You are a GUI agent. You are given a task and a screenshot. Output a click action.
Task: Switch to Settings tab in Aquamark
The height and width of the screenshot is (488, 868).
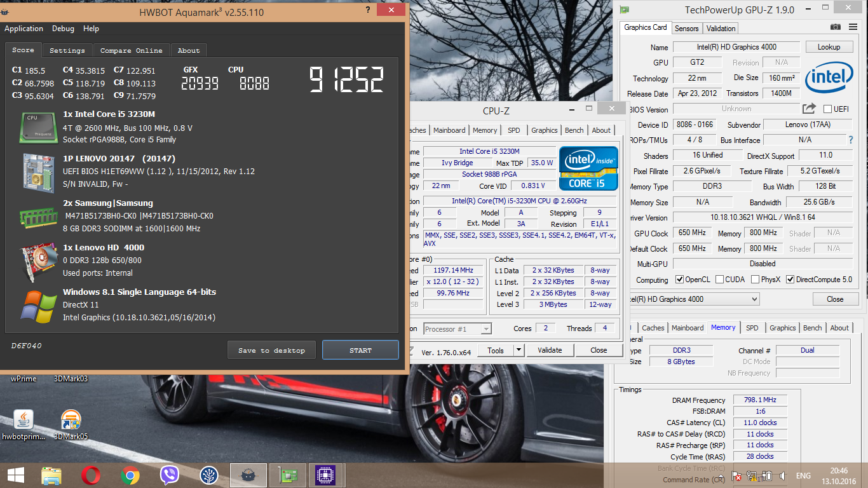coord(67,50)
